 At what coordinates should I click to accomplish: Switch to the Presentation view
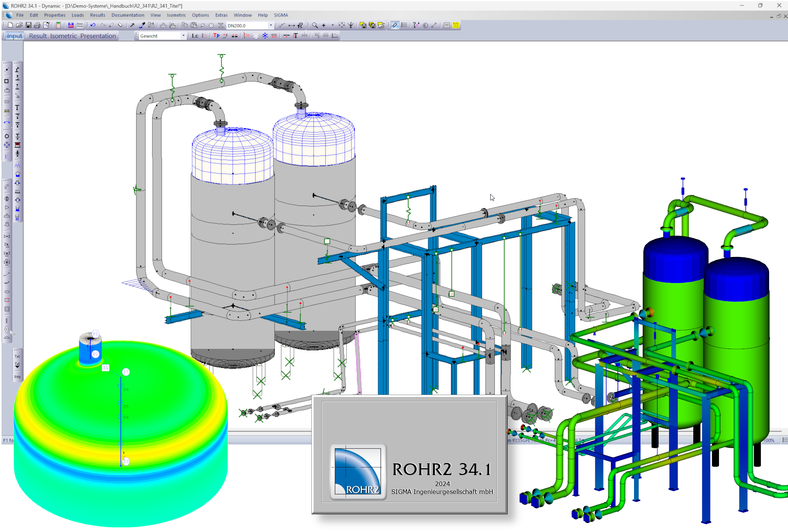click(x=98, y=36)
